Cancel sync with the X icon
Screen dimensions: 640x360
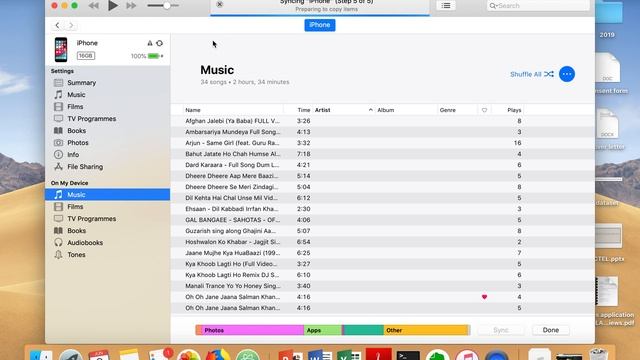pyautogui.click(x=220, y=4)
